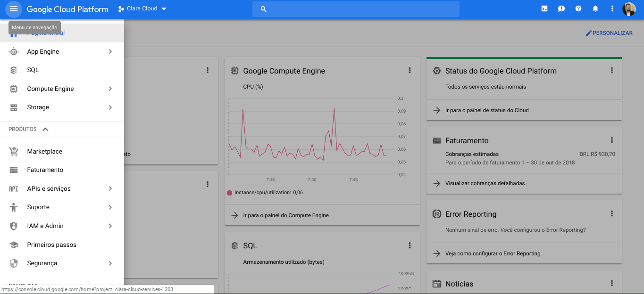This screenshot has height=294, width=644.
Task: Click the API icon in sidebar
Action: (14, 189)
